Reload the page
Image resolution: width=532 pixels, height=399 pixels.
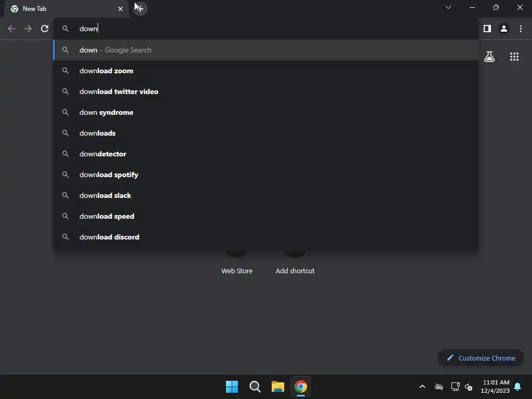(45, 29)
